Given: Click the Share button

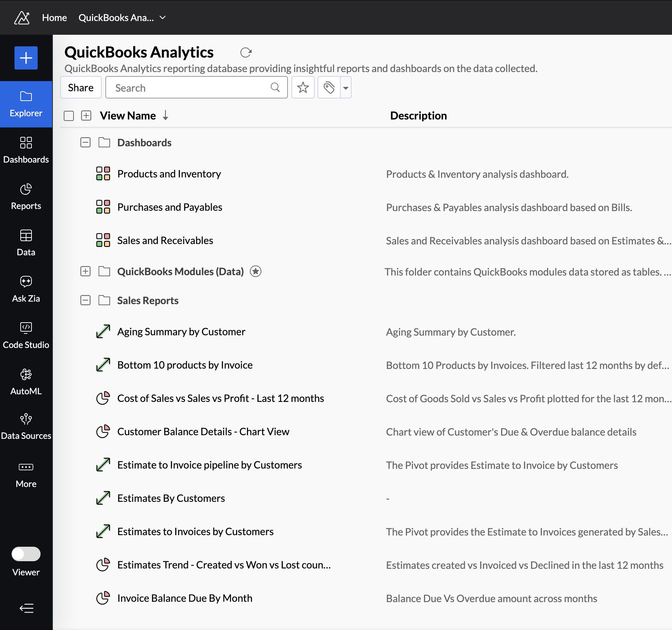Looking at the screenshot, I should point(81,87).
